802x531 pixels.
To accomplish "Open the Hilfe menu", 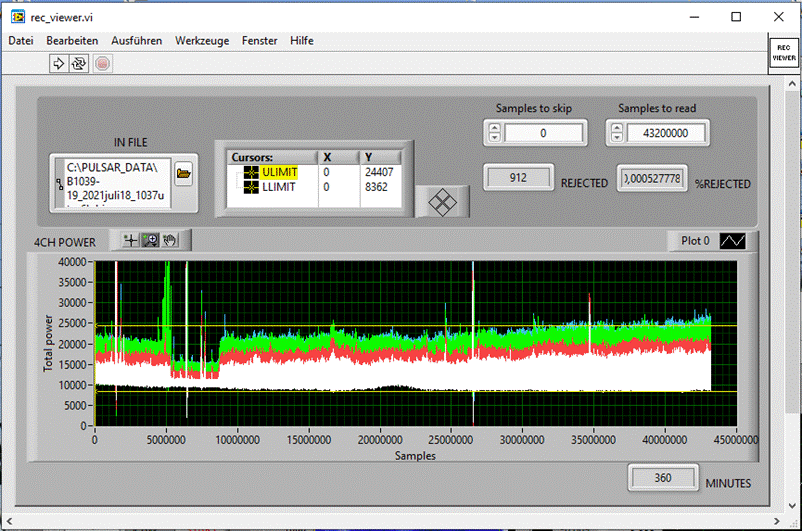I will [302, 40].
